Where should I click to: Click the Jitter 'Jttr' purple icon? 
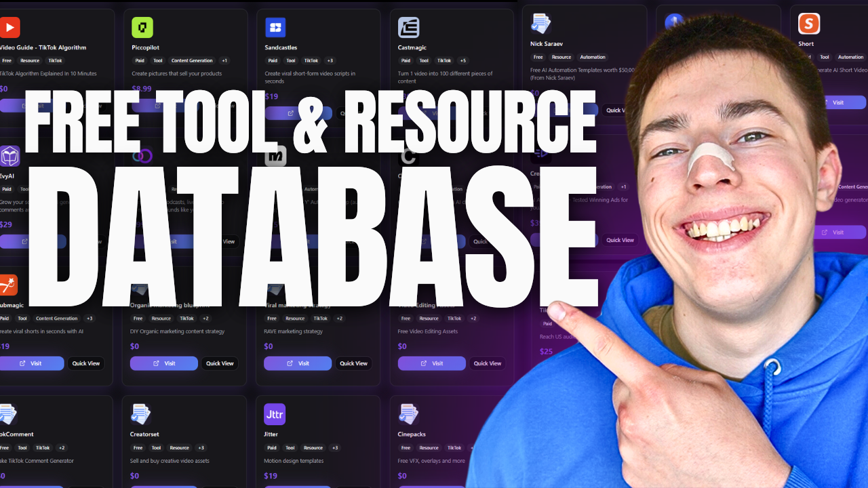(275, 414)
